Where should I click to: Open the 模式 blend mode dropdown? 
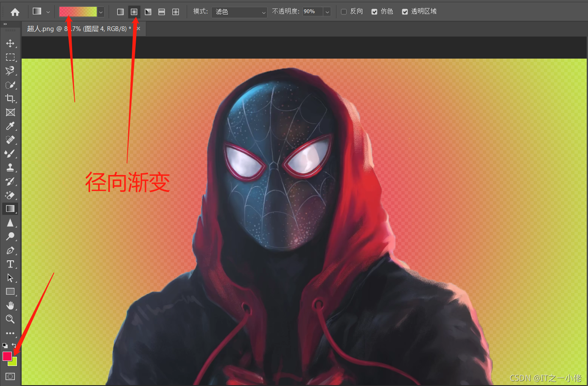click(x=239, y=12)
